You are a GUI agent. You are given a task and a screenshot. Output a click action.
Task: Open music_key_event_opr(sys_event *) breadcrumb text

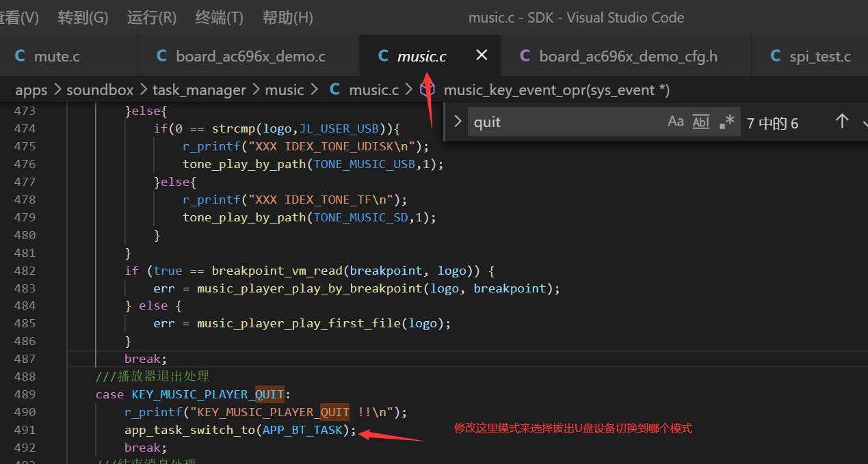(x=557, y=90)
